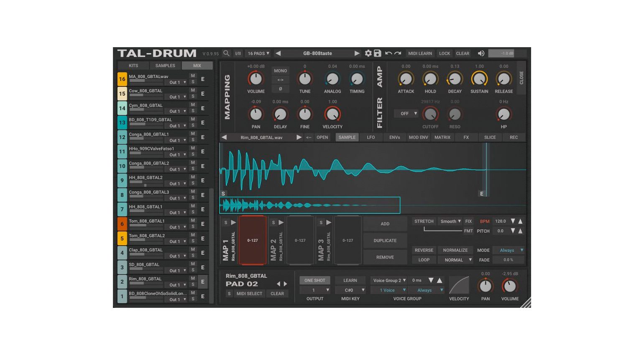Open OUTPUT 1 dropdown
Image resolution: width=644 pixels, height=355 pixels.
[x=315, y=290]
